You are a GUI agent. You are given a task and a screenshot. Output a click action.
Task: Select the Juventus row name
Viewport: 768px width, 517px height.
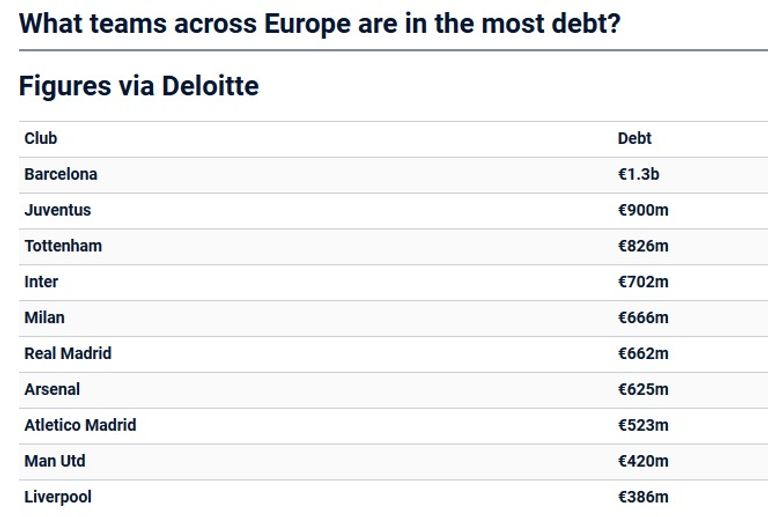pos(57,210)
